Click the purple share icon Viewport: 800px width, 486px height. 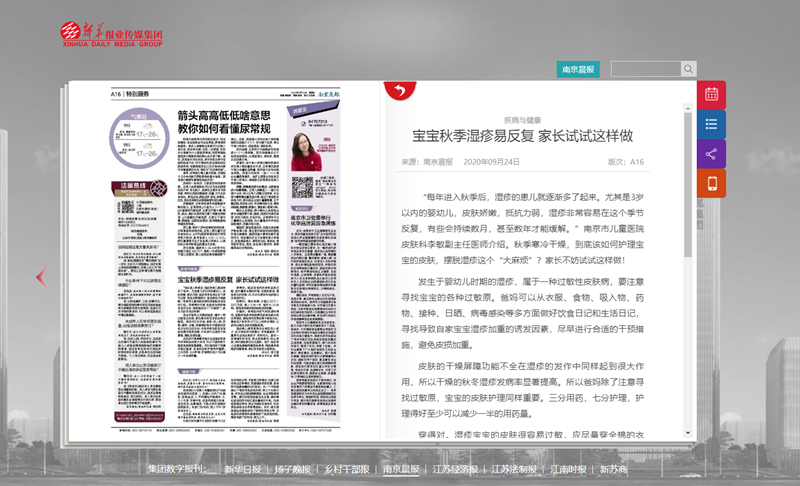(x=711, y=154)
